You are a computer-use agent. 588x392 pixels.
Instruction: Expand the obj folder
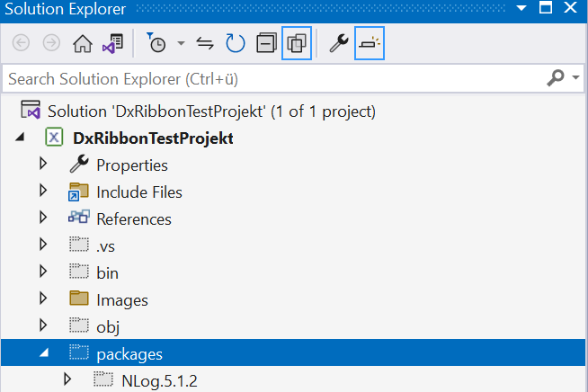tap(43, 325)
